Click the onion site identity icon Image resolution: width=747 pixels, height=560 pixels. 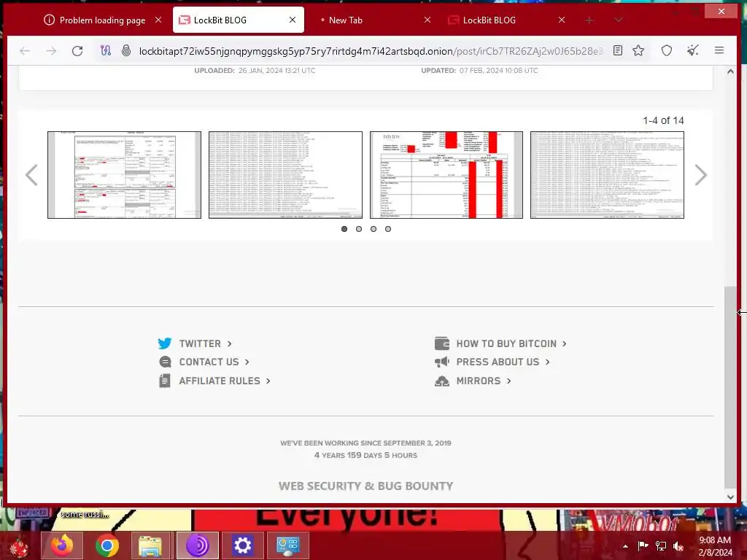click(x=125, y=50)
